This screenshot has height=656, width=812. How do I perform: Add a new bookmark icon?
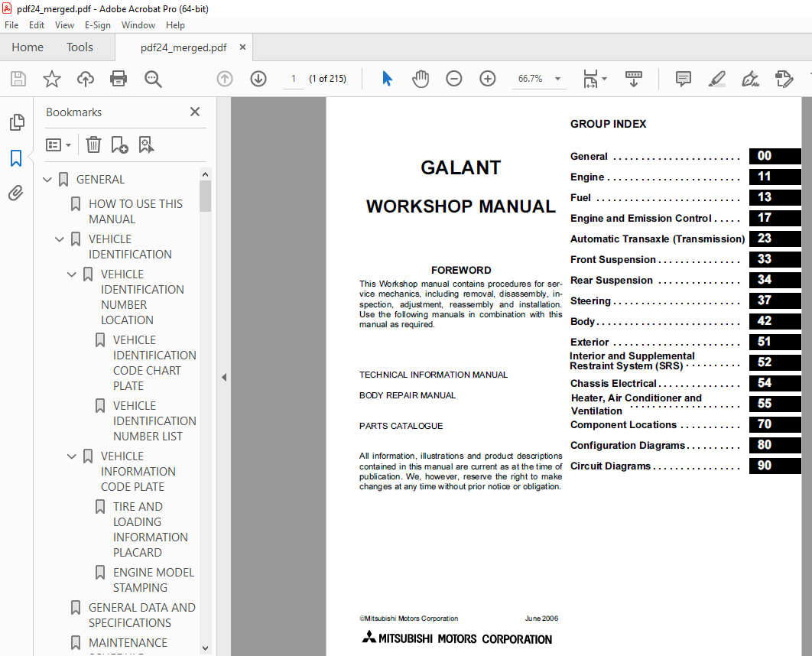pos(119,145)
